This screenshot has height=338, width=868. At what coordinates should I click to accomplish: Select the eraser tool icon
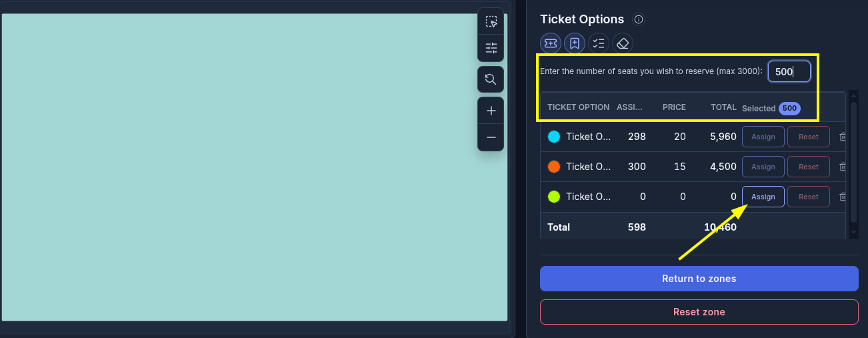[x=623, y=43]
